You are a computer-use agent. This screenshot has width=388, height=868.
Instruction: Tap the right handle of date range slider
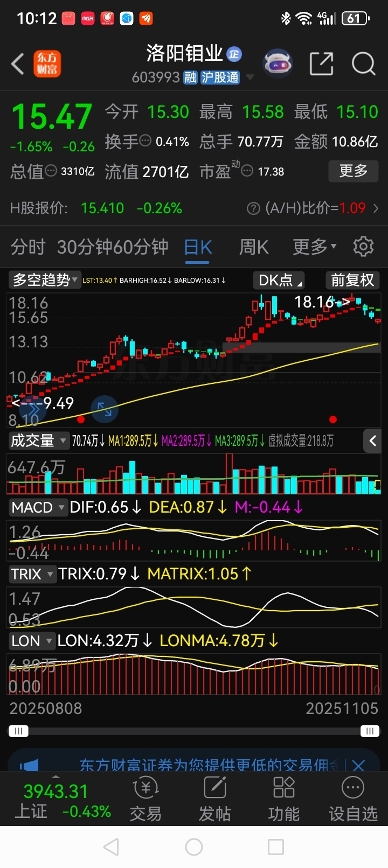pyautogui.click(x=370, y=731)
